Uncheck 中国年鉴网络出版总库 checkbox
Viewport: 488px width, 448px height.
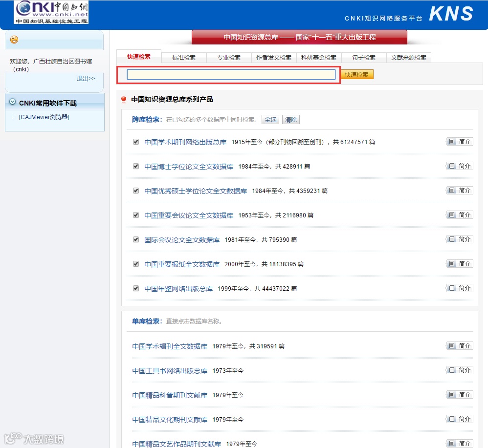(x=136, y=289)
